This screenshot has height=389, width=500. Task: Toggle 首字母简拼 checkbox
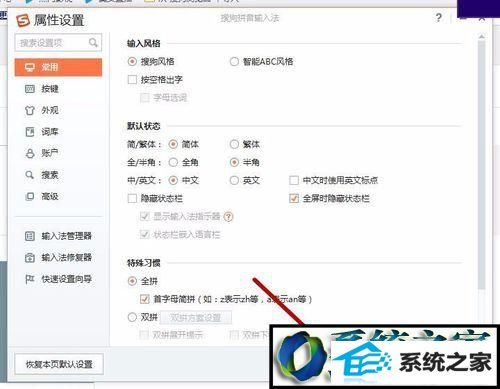point(144,299)
